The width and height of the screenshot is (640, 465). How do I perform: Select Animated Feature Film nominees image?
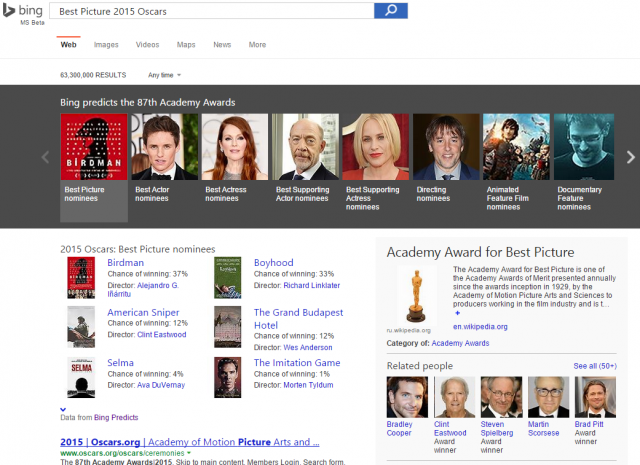pyautogui.click(x=516, y=147)
